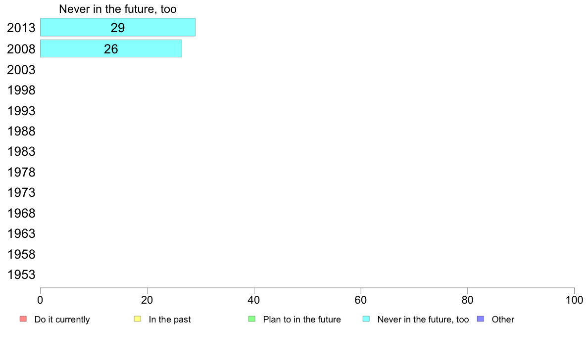The image size is (588, 364).
Task: Click the 2003 year label
Action: point(21,70)
